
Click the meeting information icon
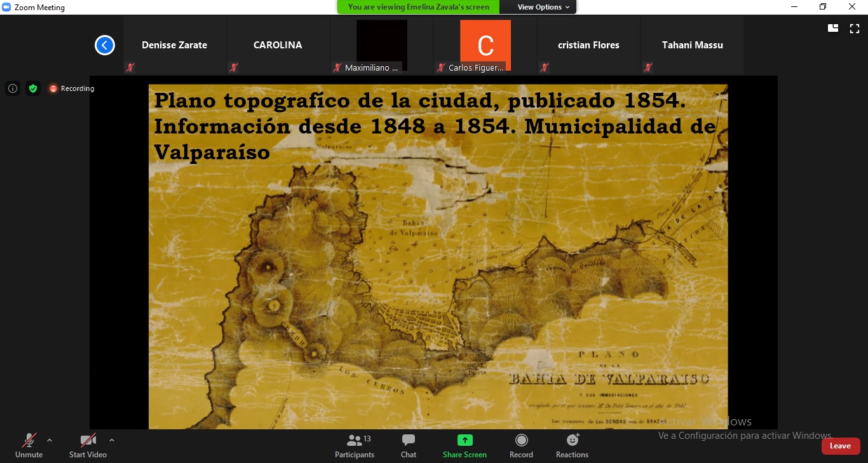(x=13, y=88)
